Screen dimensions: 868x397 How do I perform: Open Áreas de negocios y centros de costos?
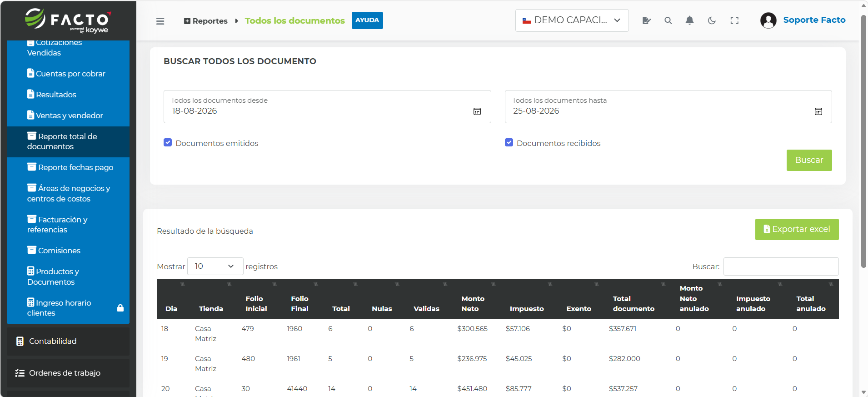(x=68, y=193)
